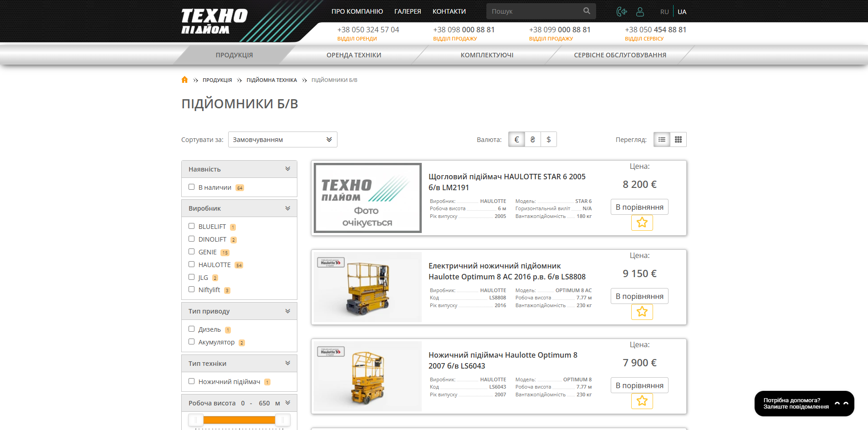Check the HAULOTTE manufacturer filter
The width and height of the screenshot is (868, 430).
point(191,264)
